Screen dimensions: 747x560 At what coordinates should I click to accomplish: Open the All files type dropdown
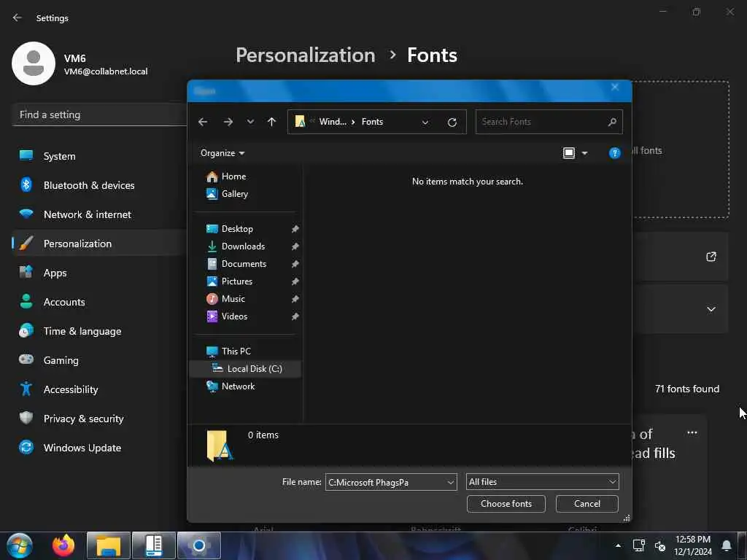click(542, 482)
